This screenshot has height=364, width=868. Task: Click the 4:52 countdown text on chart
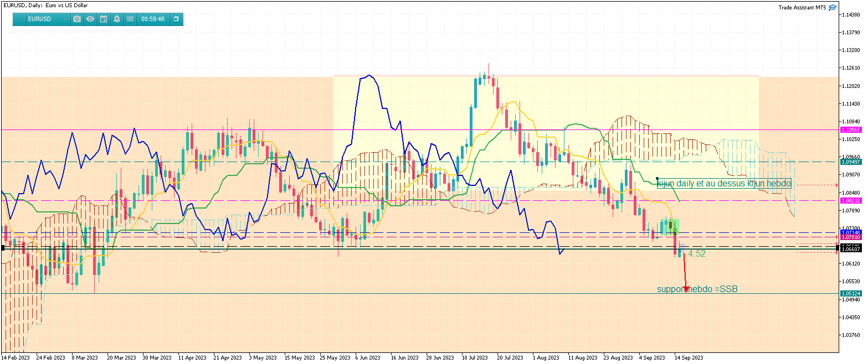(697, 254)
